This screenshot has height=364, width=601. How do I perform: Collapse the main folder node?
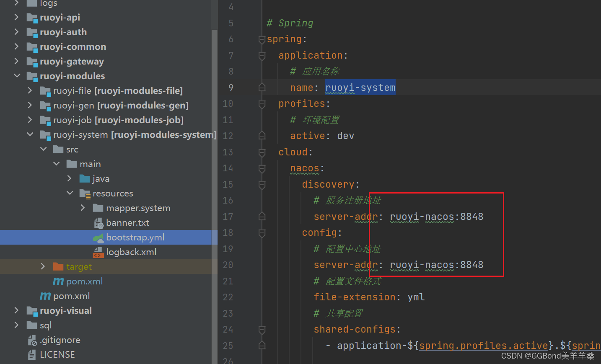point(57,164)
